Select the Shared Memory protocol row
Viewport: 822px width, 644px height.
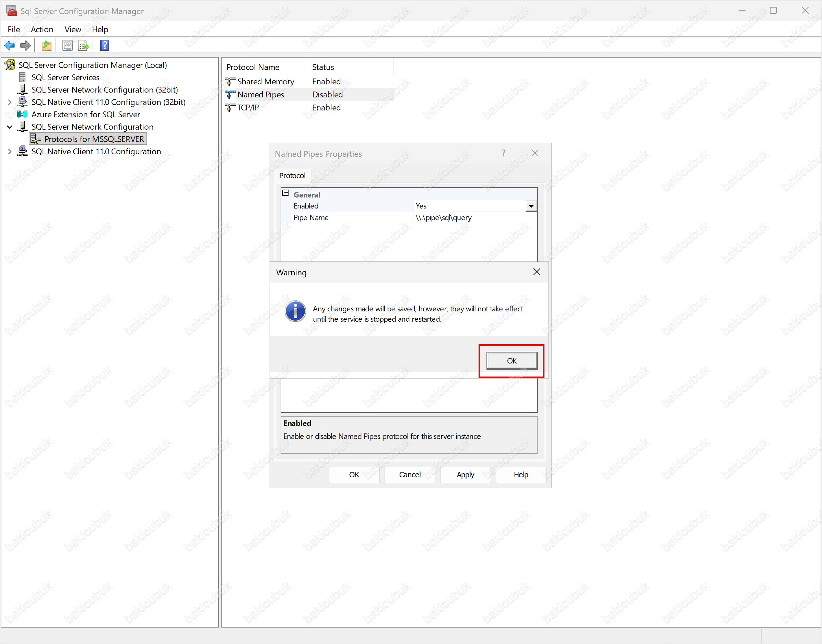(x=265, y=81)
